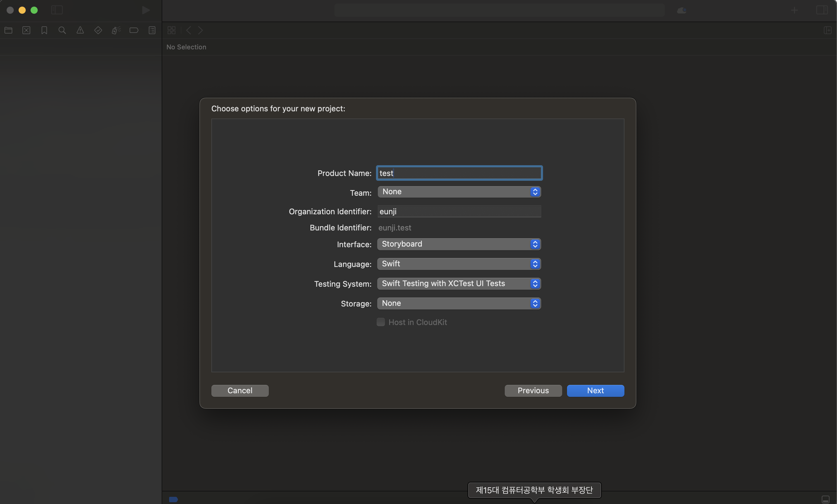Open the Storage dropdown

coord(459,303)
